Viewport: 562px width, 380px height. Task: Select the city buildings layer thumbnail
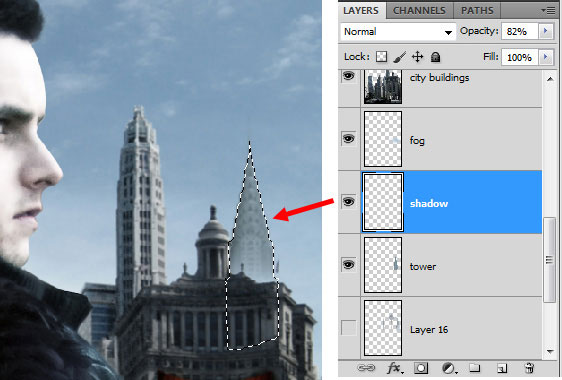(x=383, y=87)
